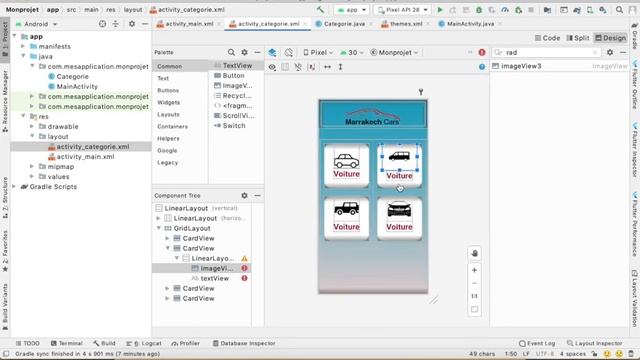Screen dimensions: 640x360
Task: Click the top-left Voiture car card
Action: click(x=347, y=166)
